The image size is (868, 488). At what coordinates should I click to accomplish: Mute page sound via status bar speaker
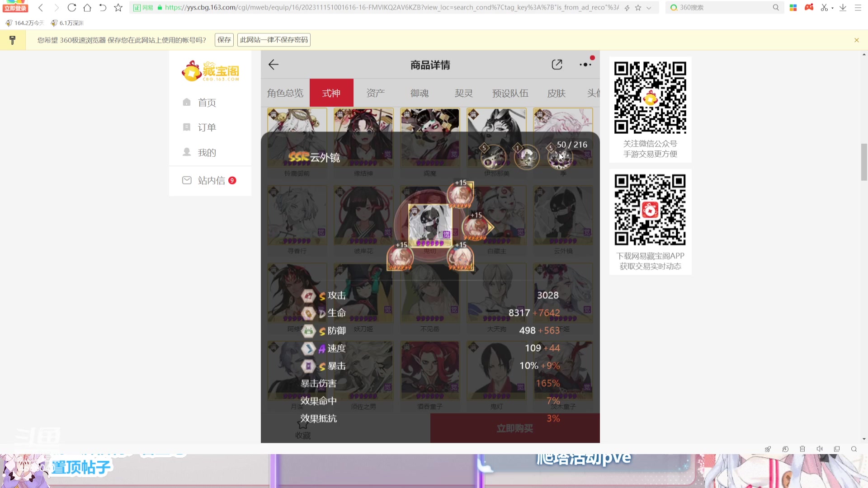pyautogui.click(x=820, y=449)
